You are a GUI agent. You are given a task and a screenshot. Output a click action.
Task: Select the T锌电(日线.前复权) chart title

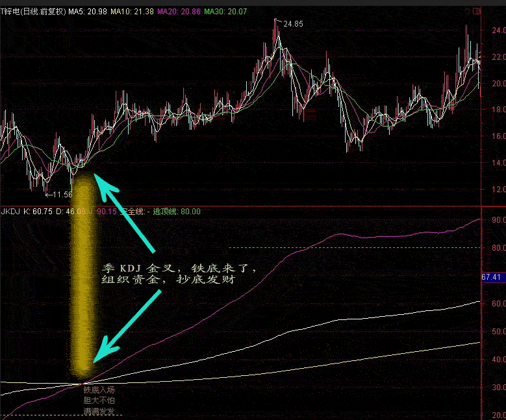(33, 12)
